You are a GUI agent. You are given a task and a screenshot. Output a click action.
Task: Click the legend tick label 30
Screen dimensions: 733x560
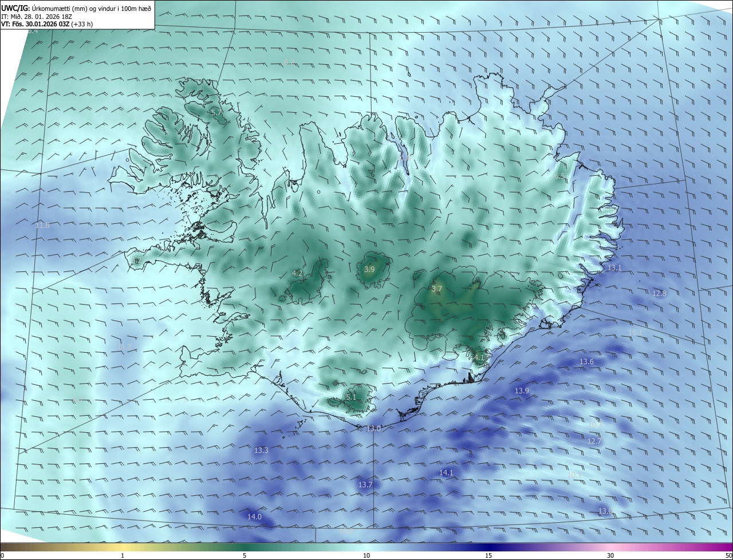point(610,556)
